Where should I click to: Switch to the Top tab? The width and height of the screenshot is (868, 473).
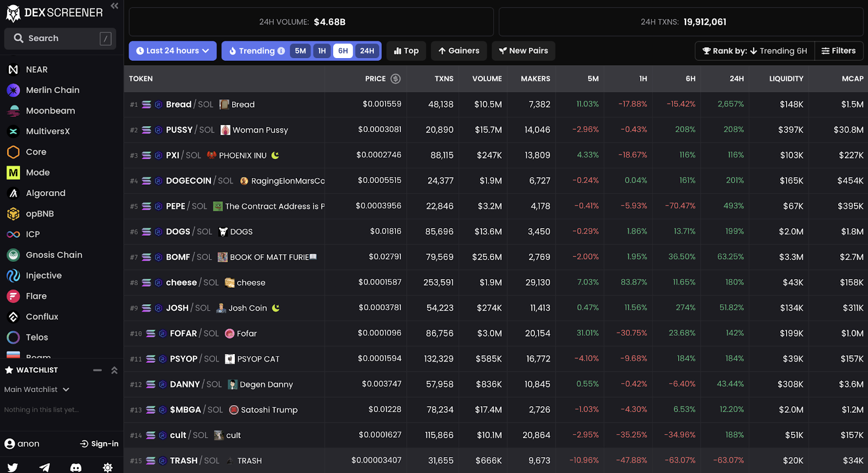coord(406,51)
